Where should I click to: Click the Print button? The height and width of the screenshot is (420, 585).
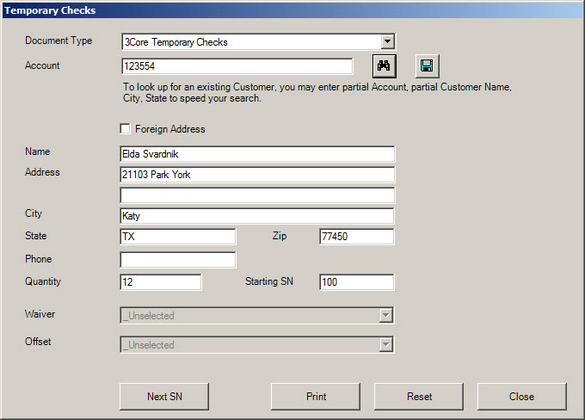coord(316,397)
